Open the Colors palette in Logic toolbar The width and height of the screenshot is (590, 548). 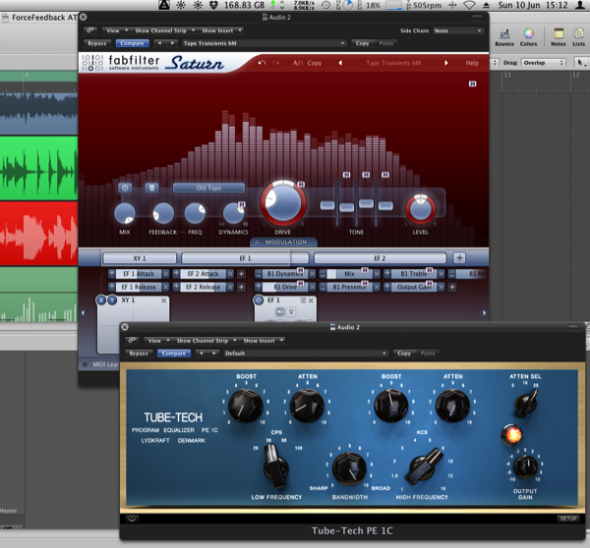click(x=528, y=37)
